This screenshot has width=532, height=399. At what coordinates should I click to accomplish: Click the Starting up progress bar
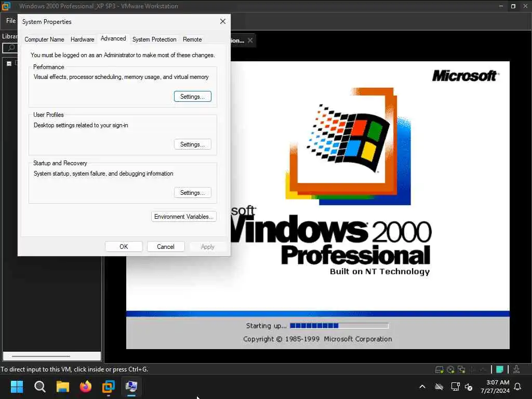click(339, 326)
